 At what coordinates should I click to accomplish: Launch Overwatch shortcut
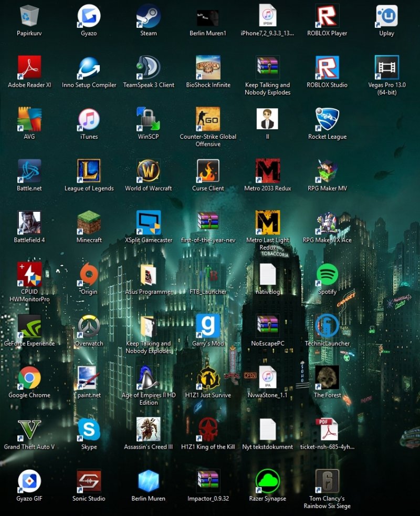[x=89, y=326]
